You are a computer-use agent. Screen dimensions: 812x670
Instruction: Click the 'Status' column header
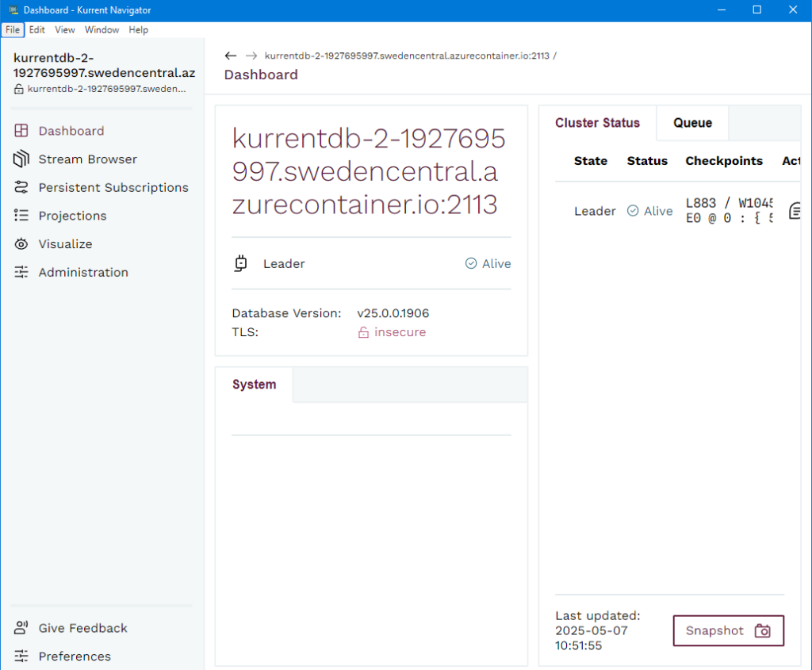pos(647,161)
